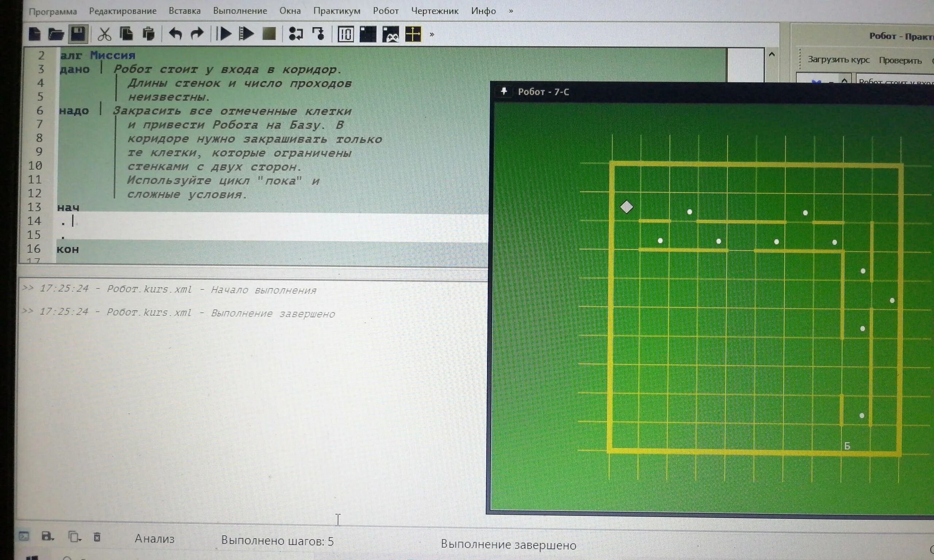Cut the selection with the scissors icon

pos(104,34)
